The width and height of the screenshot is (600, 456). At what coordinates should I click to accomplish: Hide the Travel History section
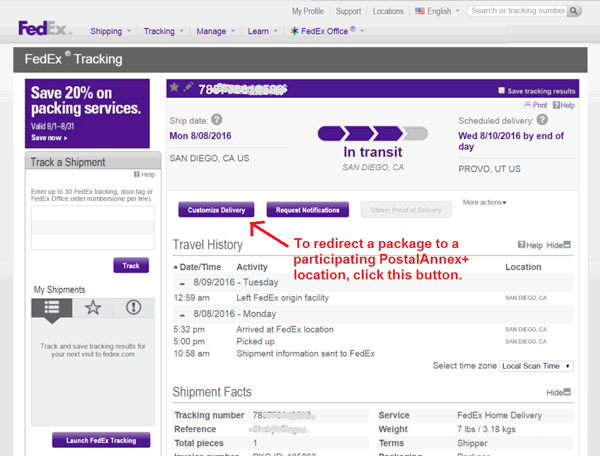pyautogui.click(x=559, y=245)
